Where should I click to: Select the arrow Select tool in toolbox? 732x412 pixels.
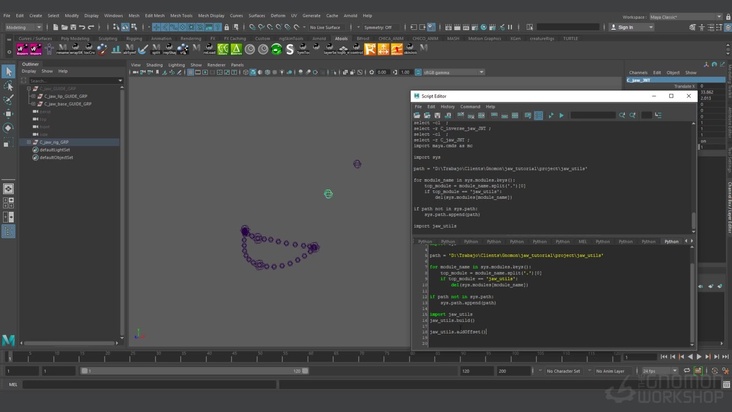[8, 71]
